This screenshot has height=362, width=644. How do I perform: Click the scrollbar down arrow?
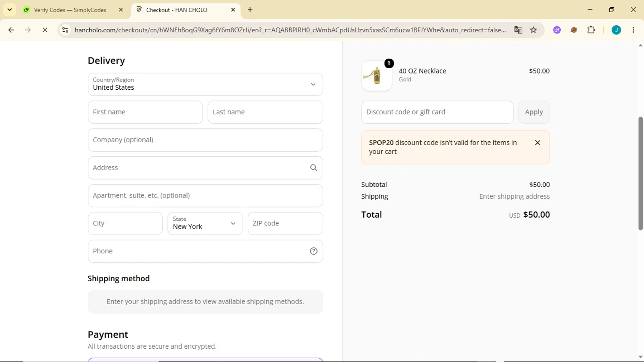click(640, 357)
